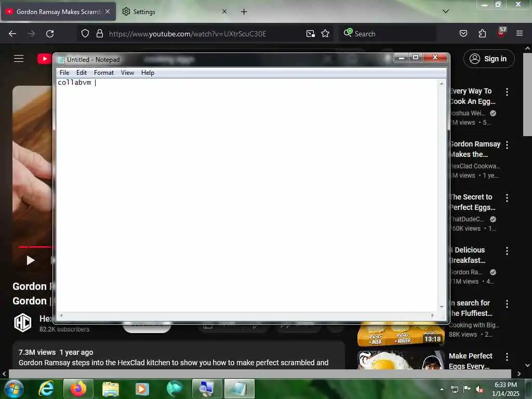532x399 pixels.
Task: Open options for the Fluffiest video
Action: coord(507,303)
